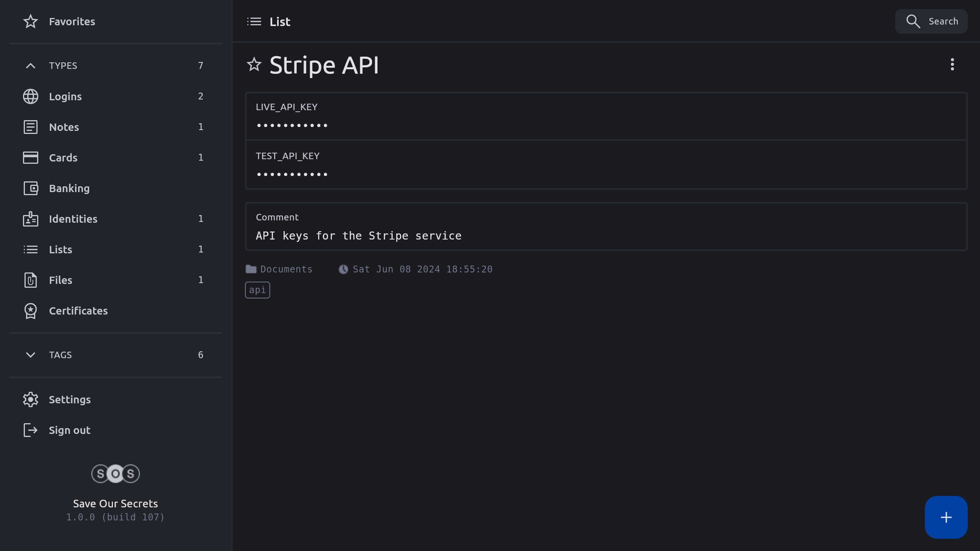Open the Banking wallet icon

tap(31, 188)
